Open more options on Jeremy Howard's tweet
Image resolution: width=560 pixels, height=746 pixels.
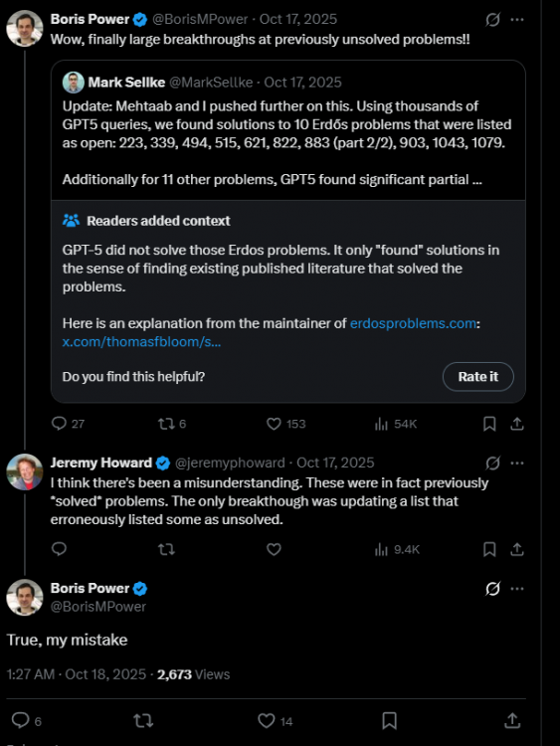[x=517, y=463]
